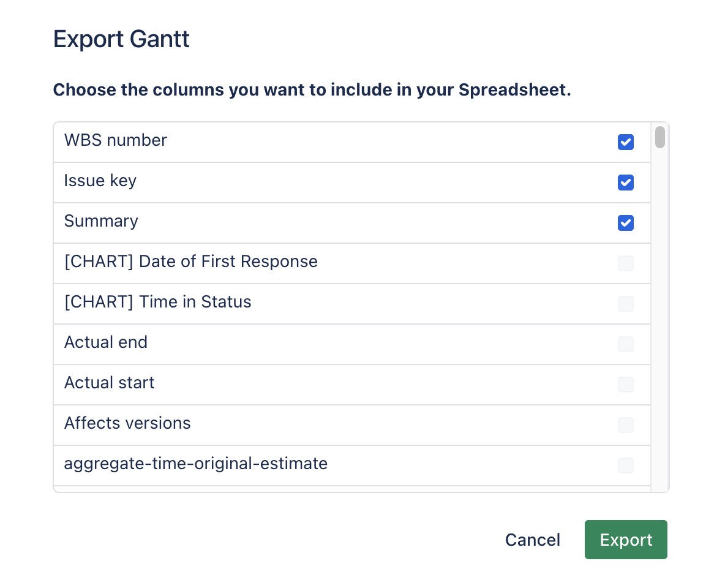This screenshot has height=588, width=725.
Task: Click the 'Issue key' row label
Action: tap(100, 181)
